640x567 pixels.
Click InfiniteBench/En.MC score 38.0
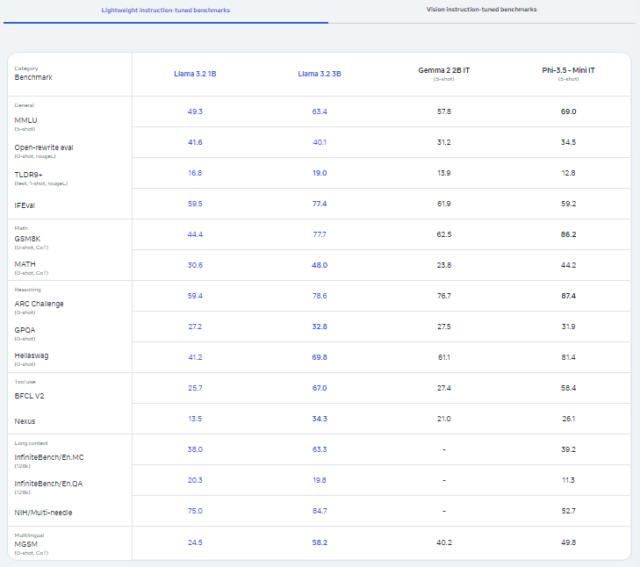[195, 449]
